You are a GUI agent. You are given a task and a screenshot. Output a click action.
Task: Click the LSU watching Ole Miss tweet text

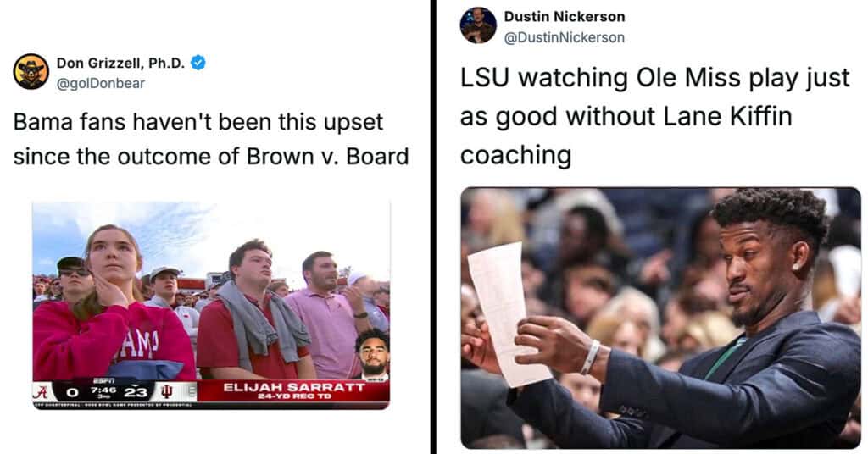pyautogui.click(x=654, y=116)
